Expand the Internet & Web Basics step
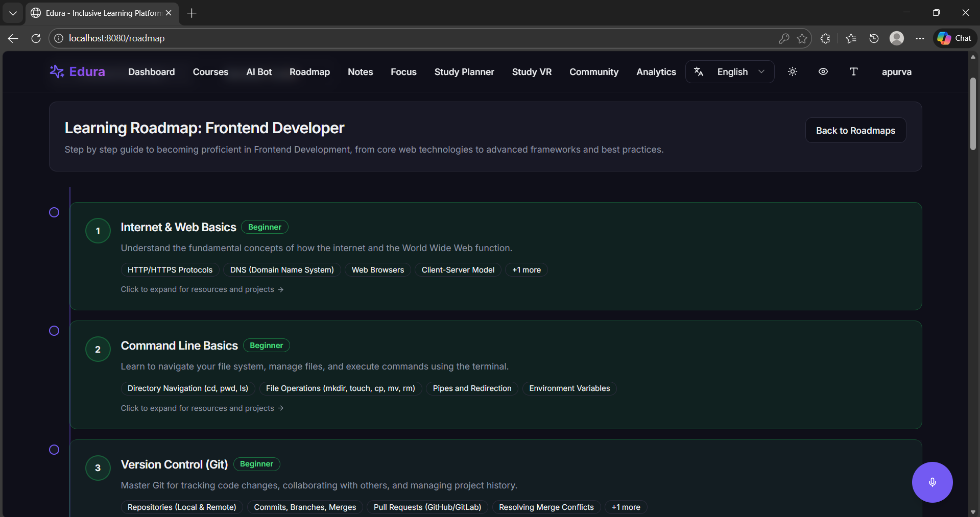Screen dimensions: 980x517 496,256
